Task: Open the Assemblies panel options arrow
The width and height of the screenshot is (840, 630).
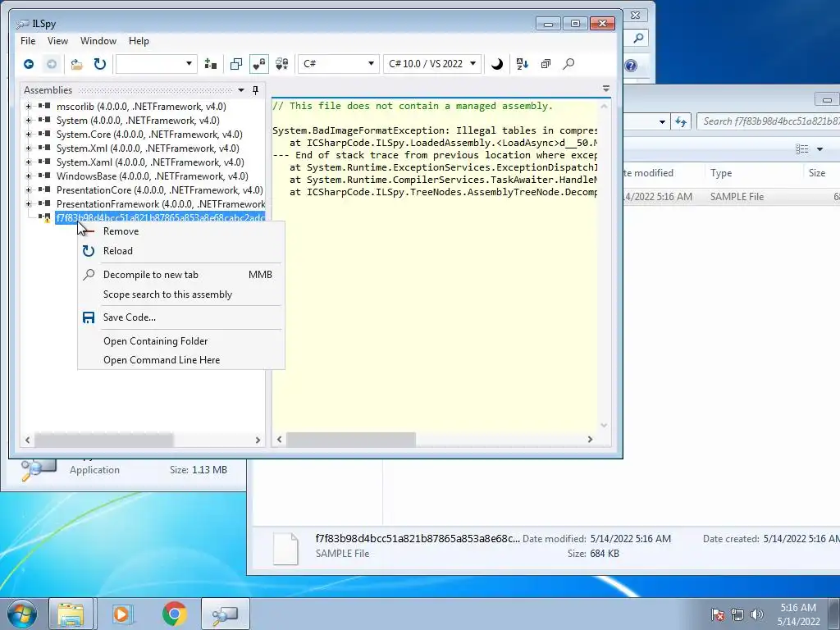Action: coord(241,90)
